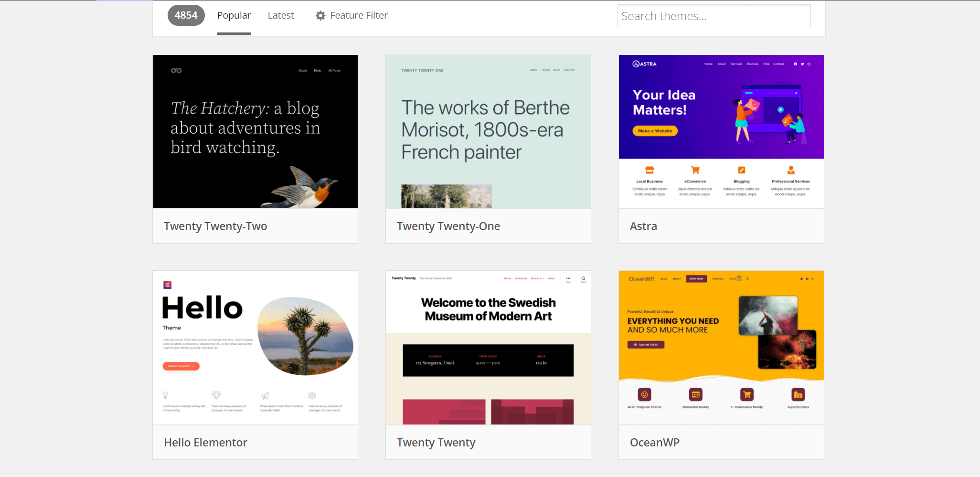Click the 'Your Idea Matters!' heading in Astra preview
980x477 pixels.
pos(664,102)
